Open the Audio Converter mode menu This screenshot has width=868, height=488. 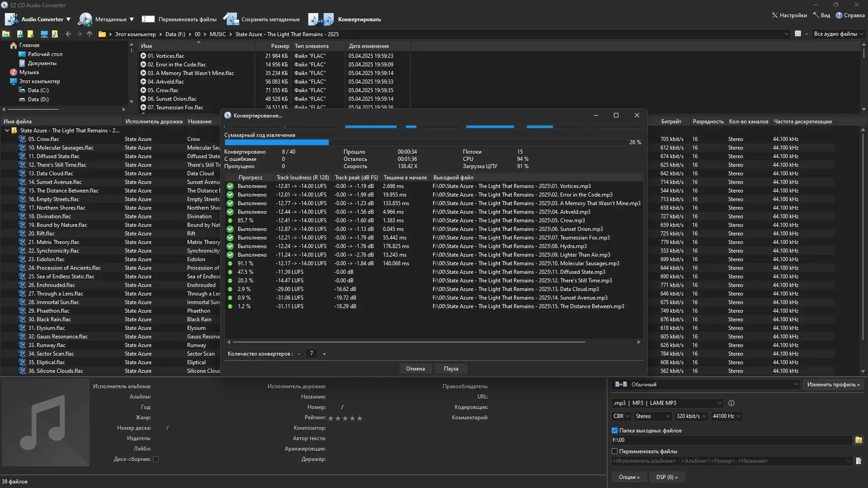click(38, 19)
